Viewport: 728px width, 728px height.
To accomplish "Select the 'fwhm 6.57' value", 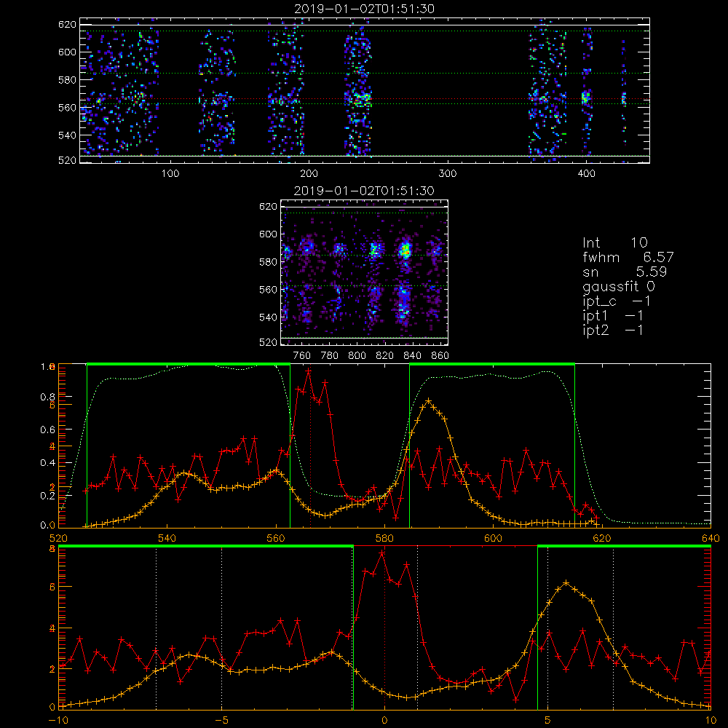I will pyautogui.click(x=628, y=257).
